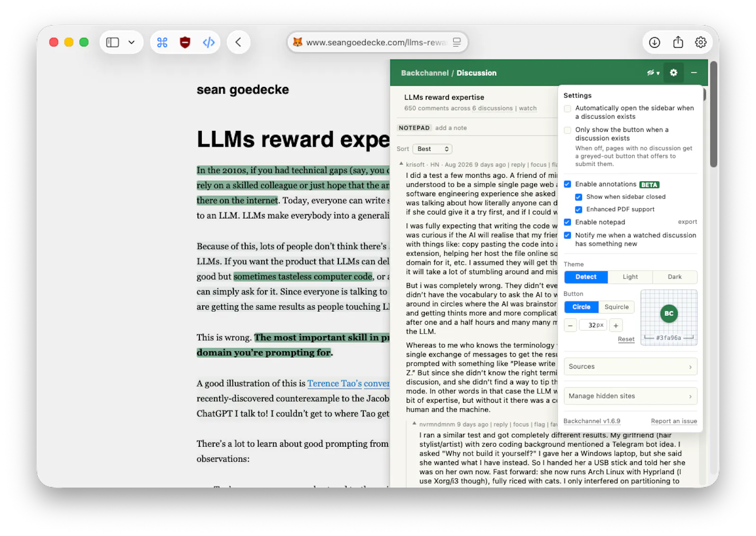
Task: Enable only show button when discussion exists
Action: [567, 130]
